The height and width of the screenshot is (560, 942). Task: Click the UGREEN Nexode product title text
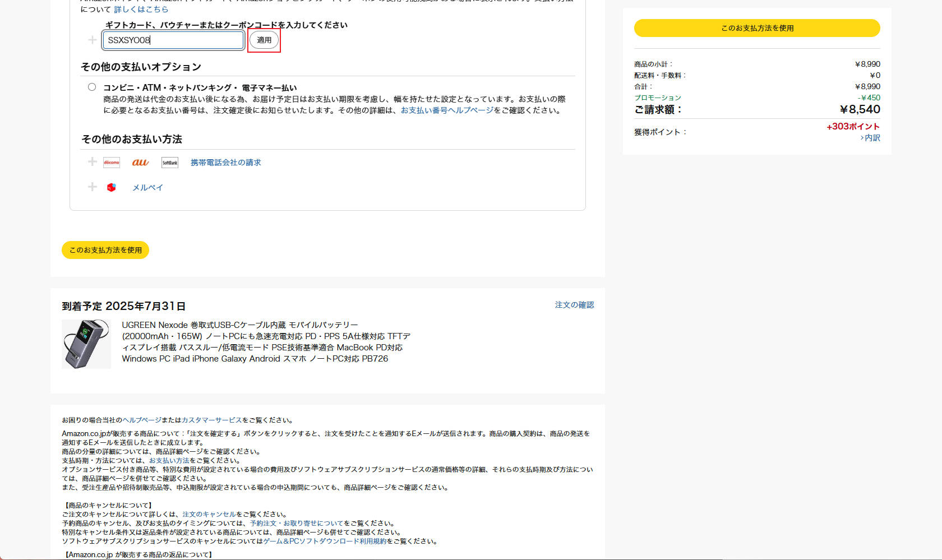click(266, 342)
